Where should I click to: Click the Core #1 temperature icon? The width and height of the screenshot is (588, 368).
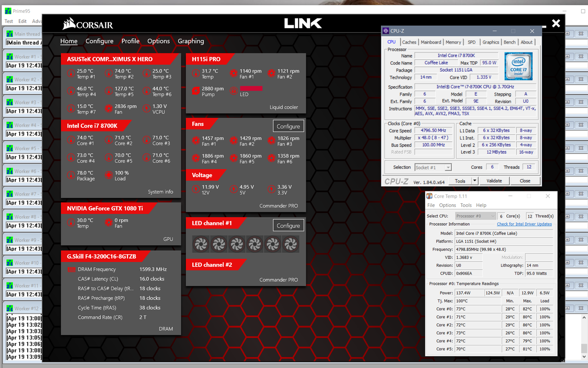[71, 140]
